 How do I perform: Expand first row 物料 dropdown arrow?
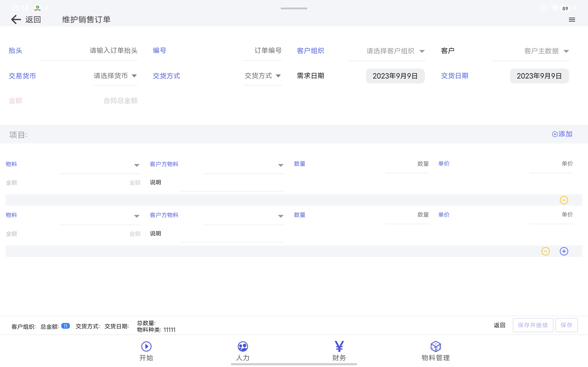coord(137,166)
